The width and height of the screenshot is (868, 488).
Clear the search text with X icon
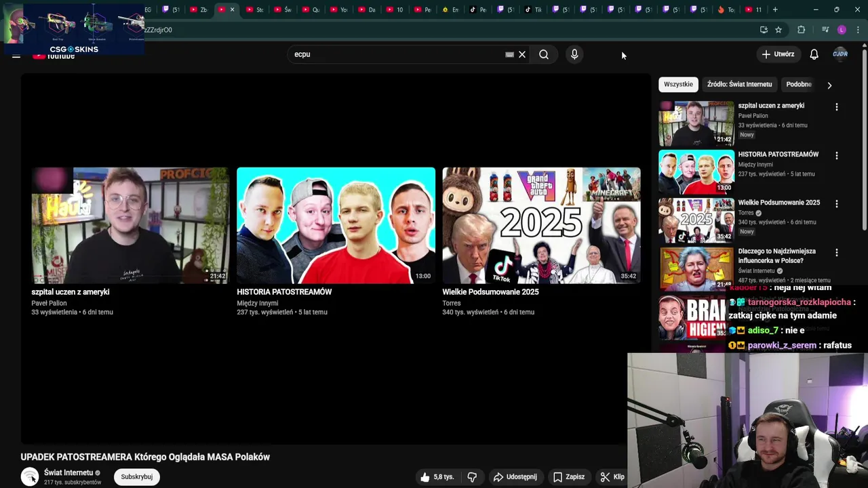tap(522, 54)
